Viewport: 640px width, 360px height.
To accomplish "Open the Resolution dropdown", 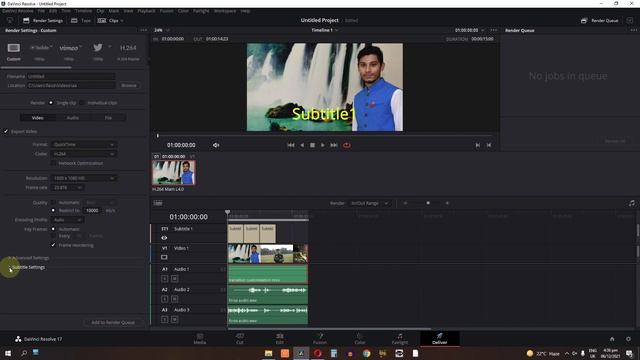I will 84,178.
